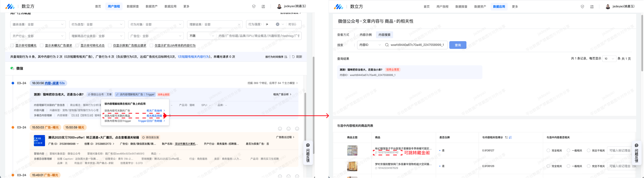Image resolution: width=644 pixels, height=178 pixels.
Task: Click the search magnifier icon in 内容ID field
Action: coord(387,45)
